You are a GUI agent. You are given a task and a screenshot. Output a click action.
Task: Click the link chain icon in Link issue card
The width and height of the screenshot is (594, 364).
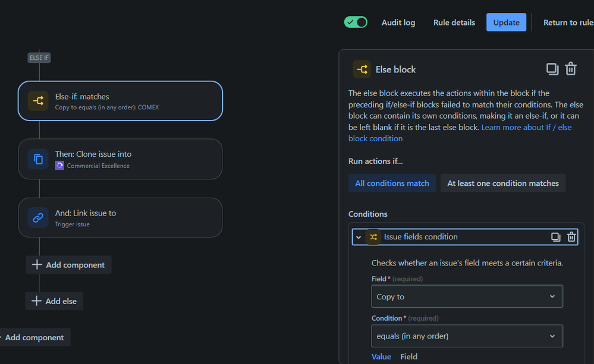38,217
